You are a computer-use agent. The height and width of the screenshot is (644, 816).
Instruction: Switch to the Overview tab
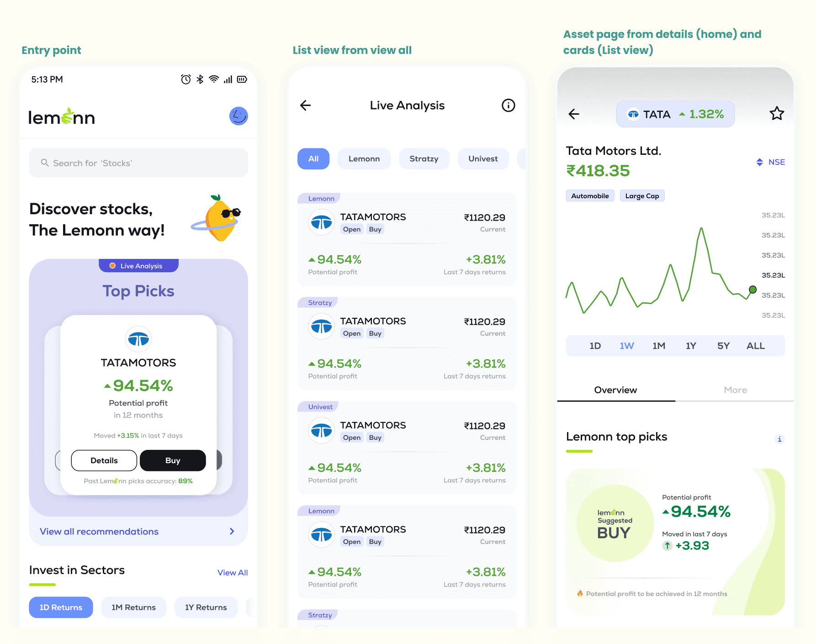click(615, 390)
